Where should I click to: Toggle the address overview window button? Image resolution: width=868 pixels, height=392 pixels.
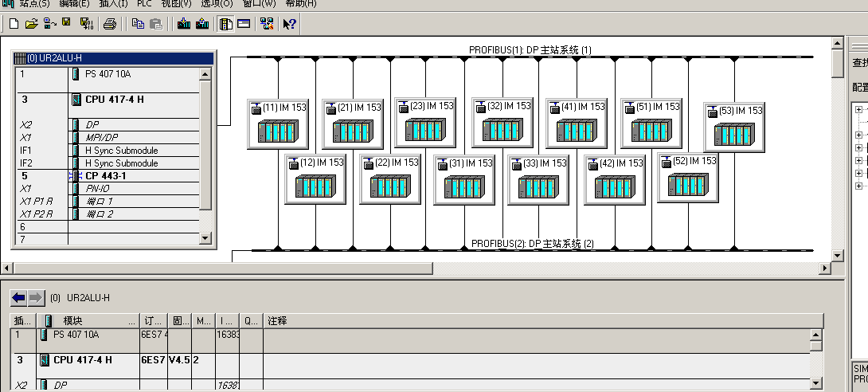(x=244, y=24)
